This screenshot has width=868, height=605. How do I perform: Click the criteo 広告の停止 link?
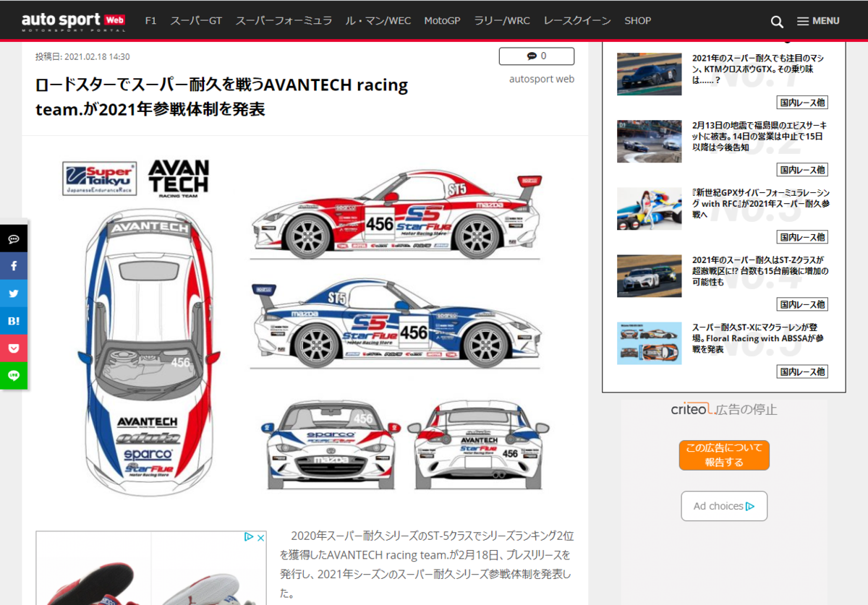(x=724, y=409)
